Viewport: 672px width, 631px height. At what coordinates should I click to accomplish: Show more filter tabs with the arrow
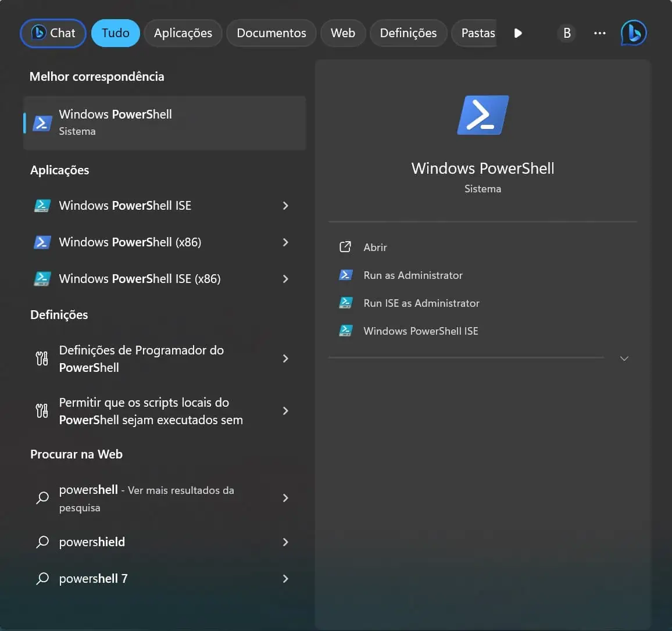[518, 33]
